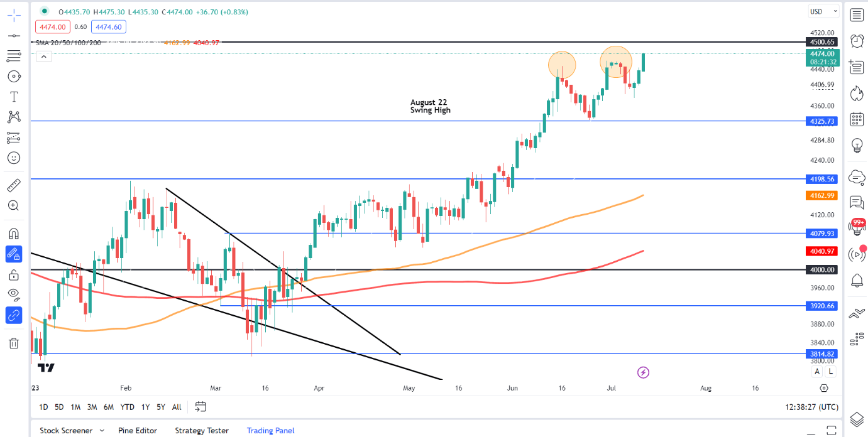The width and height of the screenshot is (868, 437).
Task: Collapse the indicator legend chevron
Action: click(x=43, y=57)
